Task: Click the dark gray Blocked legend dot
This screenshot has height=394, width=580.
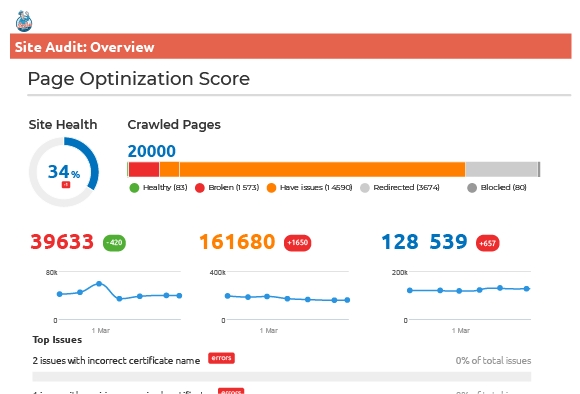Action: tap(472, 188)
